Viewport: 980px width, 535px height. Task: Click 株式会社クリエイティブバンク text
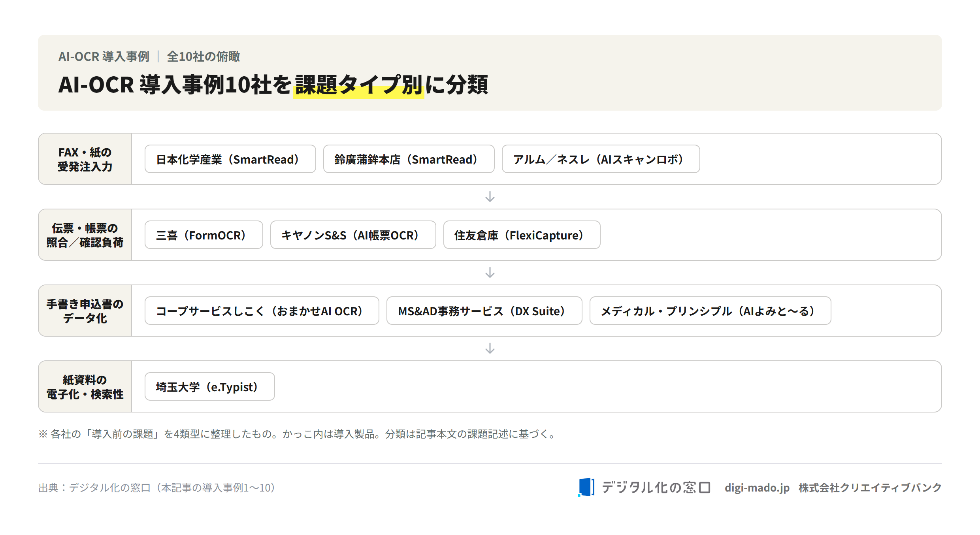870,488
